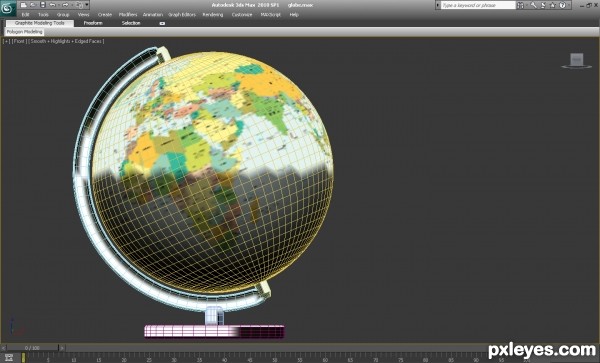Click the Undo arrow icon
This screenshot has width=600, height=363.
[53, 5]
